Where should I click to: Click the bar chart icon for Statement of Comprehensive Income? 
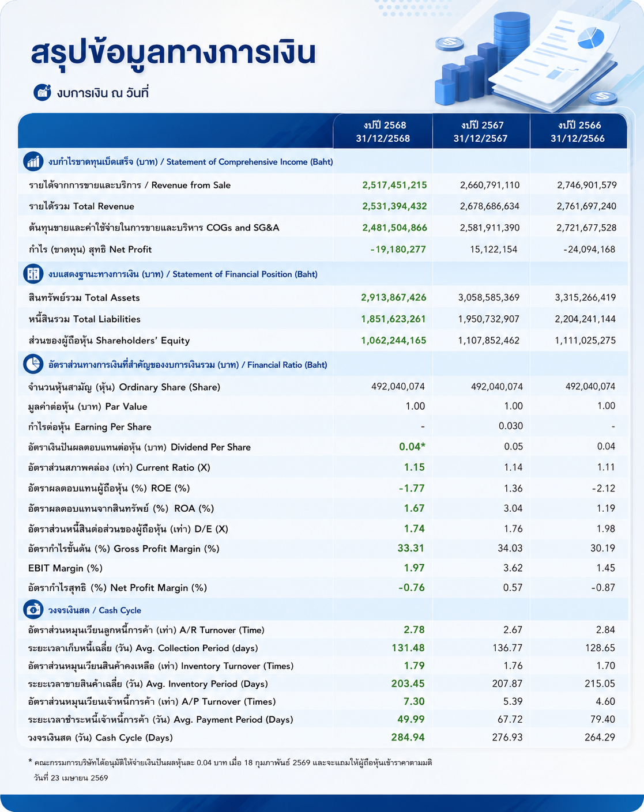(33, 162)
